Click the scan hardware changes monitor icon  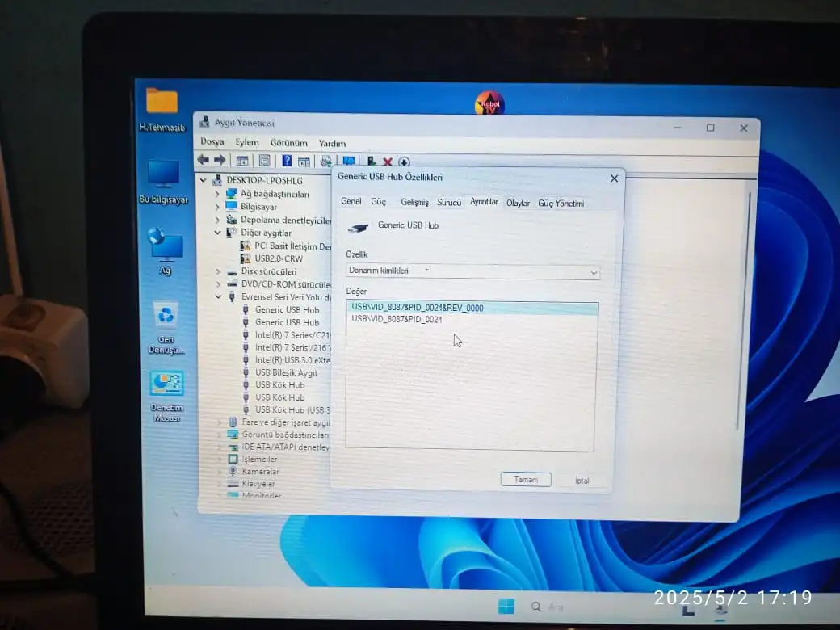tap(348, 161)
